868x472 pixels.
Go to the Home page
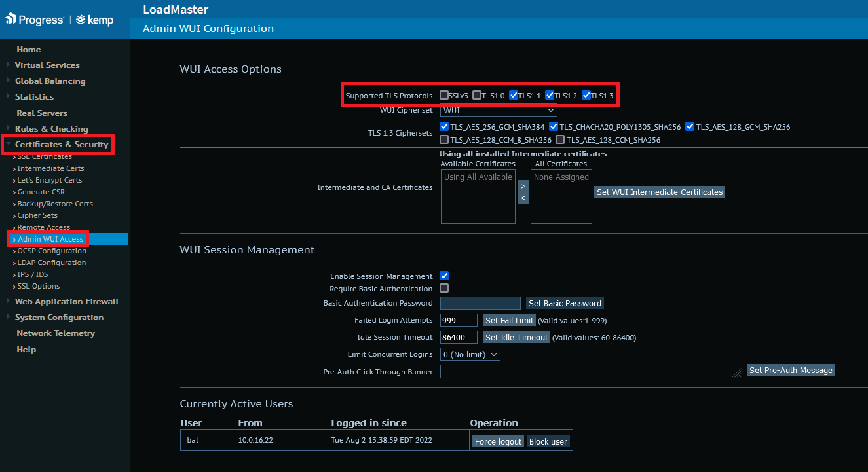[x=29, y=50]
